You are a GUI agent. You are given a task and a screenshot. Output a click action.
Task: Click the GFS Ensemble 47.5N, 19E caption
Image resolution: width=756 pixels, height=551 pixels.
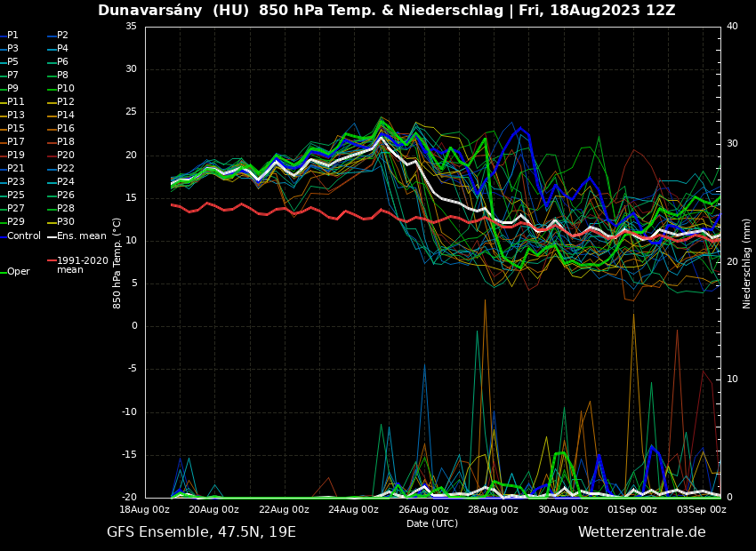(201, 532)
